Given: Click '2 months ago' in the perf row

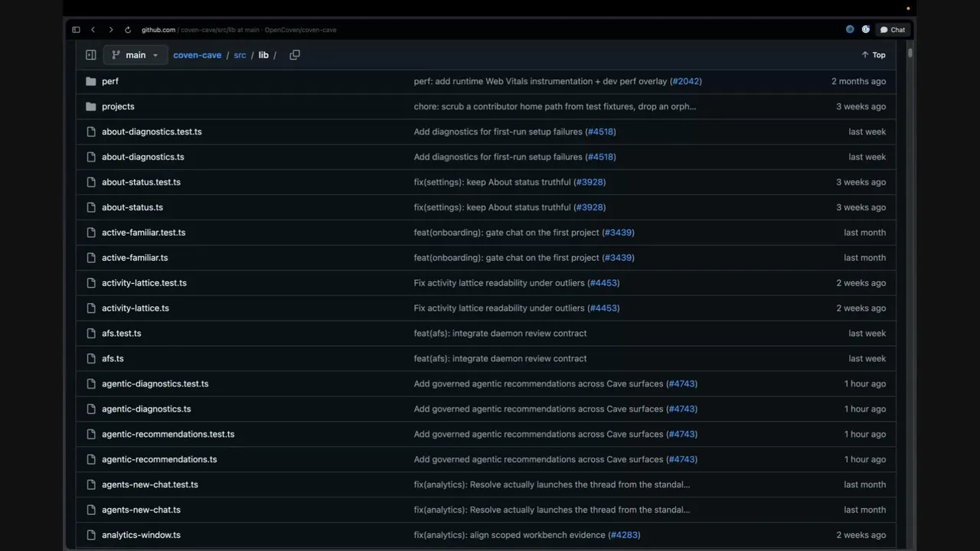Looking at the screenshot, I should tap(858, 81).
